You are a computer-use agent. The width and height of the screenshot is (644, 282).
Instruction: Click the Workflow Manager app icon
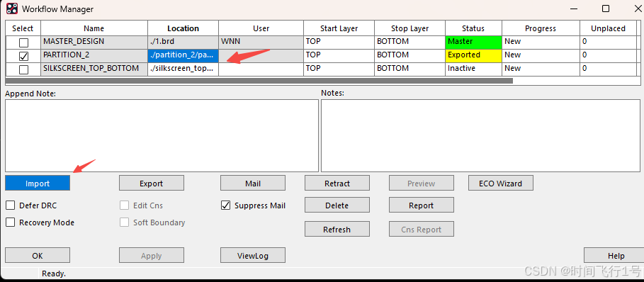[12, 9]
